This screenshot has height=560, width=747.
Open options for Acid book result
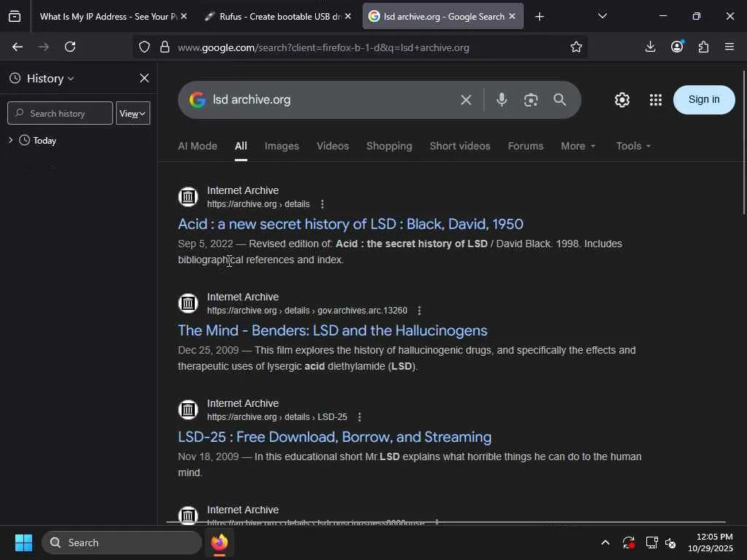(322, 204)
